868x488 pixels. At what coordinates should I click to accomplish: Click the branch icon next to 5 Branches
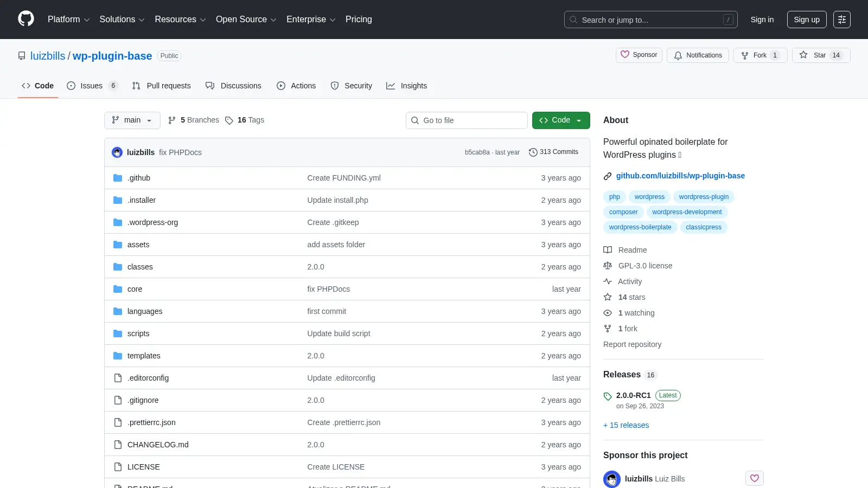[172, 120]
